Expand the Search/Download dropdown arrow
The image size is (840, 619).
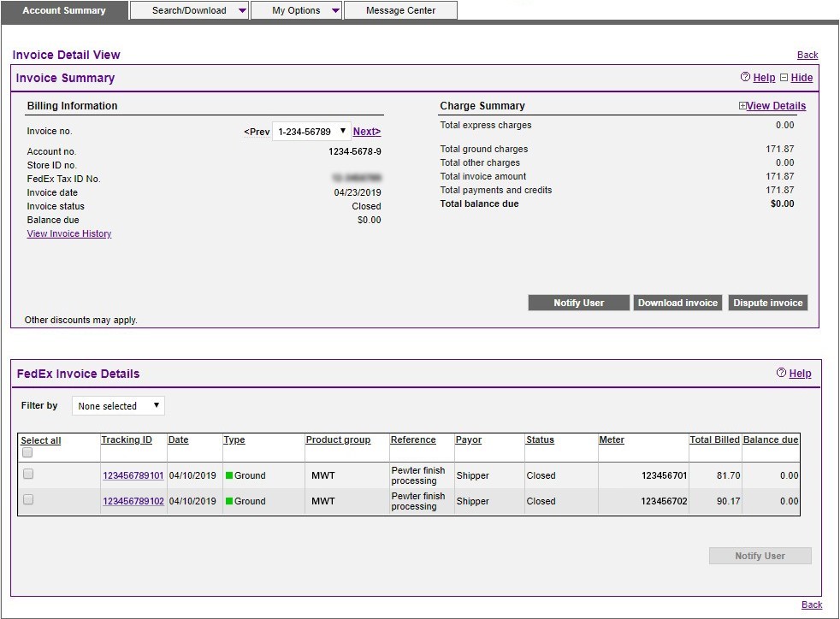[242, 11]
